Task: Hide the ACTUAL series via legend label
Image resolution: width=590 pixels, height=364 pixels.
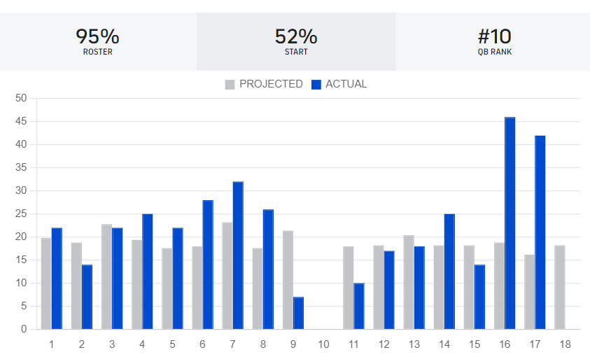Action: click(x=346, y=84)
